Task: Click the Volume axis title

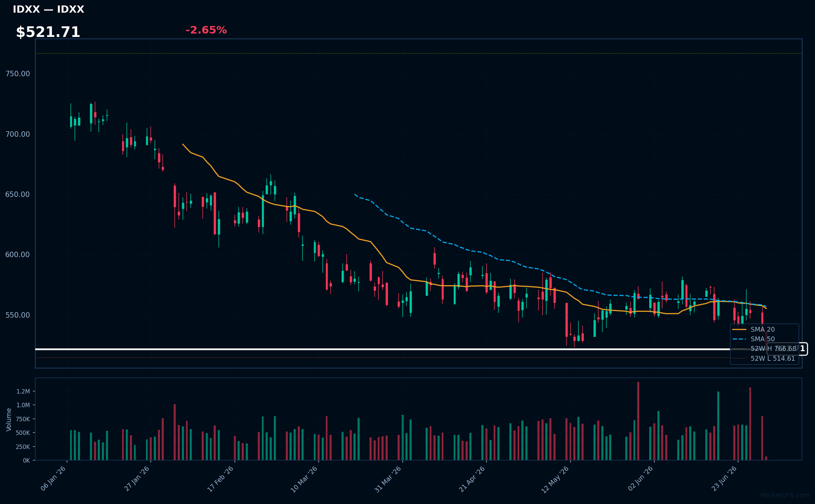Action: [9, 420]
